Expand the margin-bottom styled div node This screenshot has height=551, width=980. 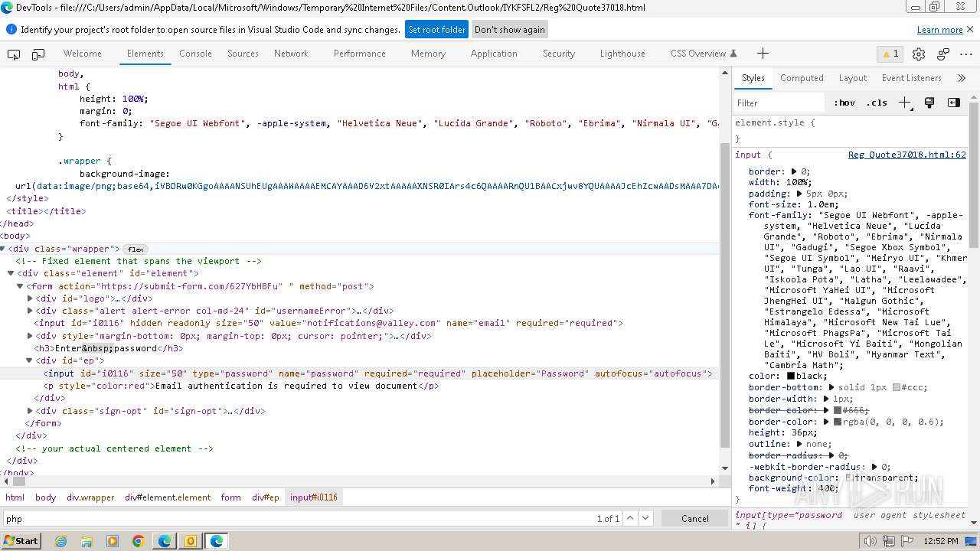pos(30,336)
